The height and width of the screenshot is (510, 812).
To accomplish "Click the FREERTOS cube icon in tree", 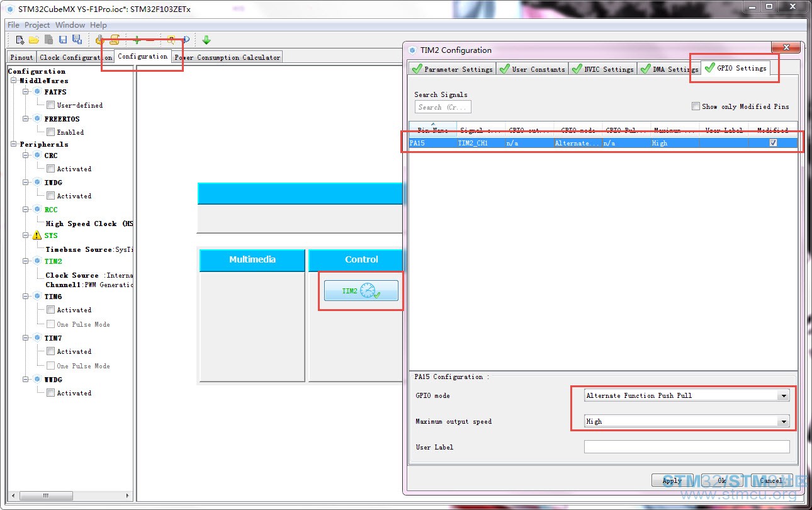I will point(37,118).
